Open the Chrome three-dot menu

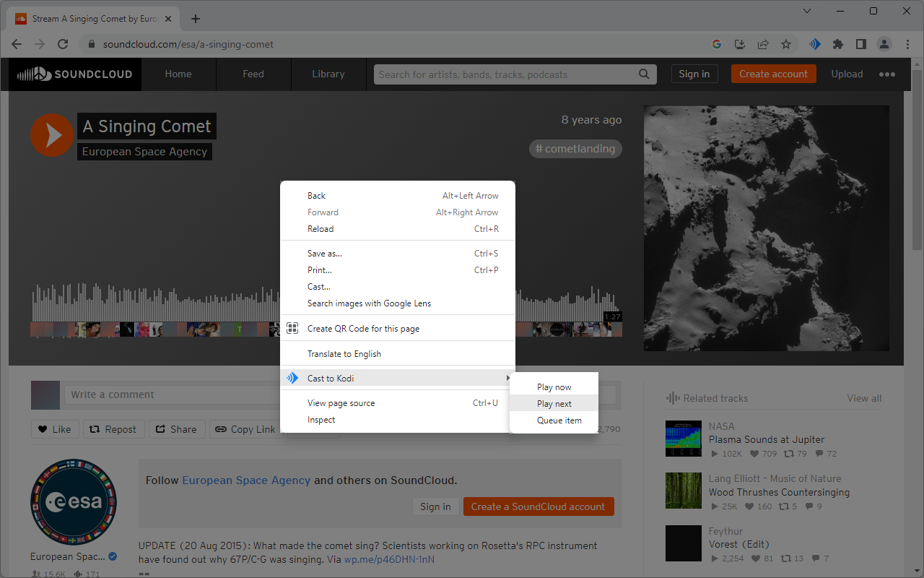point(907,44)
